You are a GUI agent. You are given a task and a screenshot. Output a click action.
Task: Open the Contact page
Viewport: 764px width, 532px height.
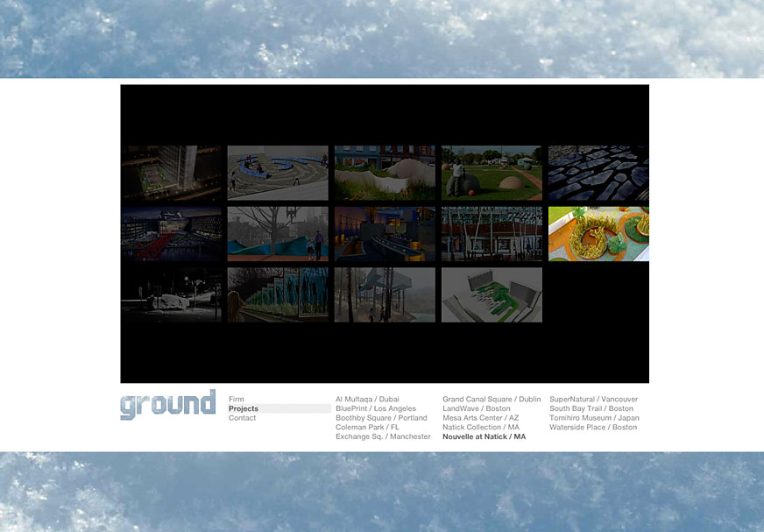point(243,417)
